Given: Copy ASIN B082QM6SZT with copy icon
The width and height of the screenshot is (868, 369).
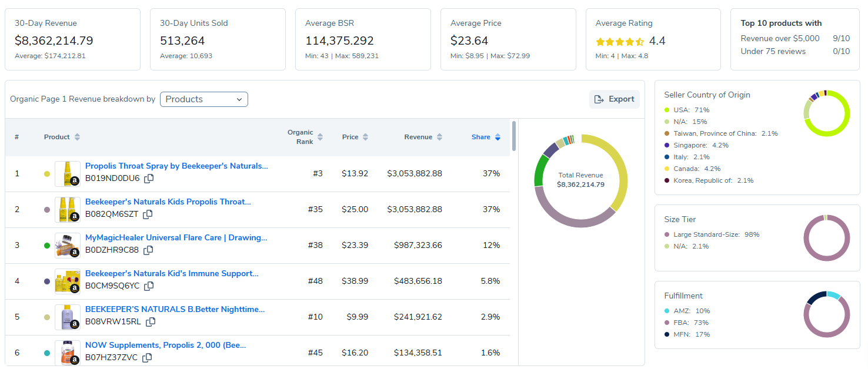Looking at the screenshot, I should (x=148, y=214).
